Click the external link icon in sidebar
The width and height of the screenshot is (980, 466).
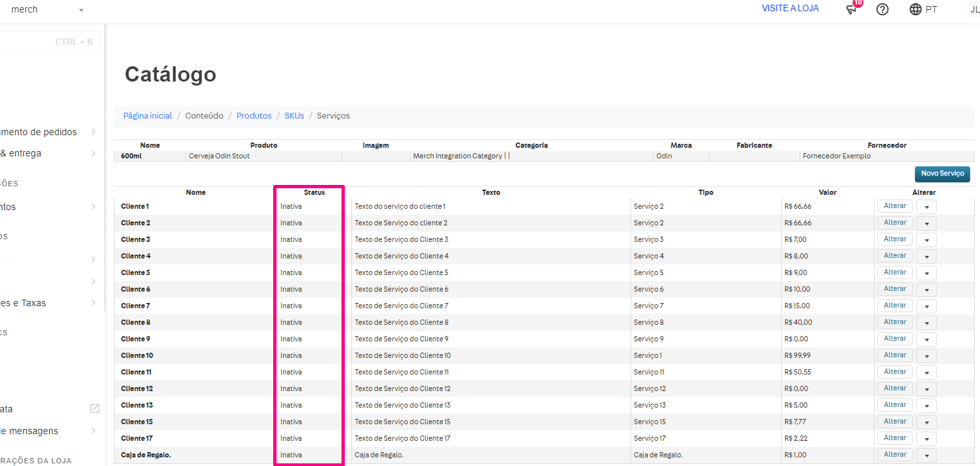[95, 408]
